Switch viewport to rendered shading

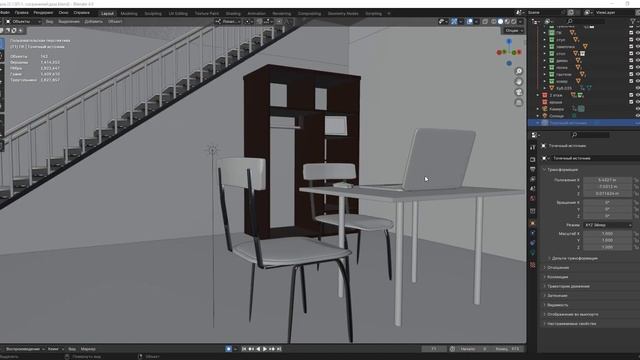[513, 22]
